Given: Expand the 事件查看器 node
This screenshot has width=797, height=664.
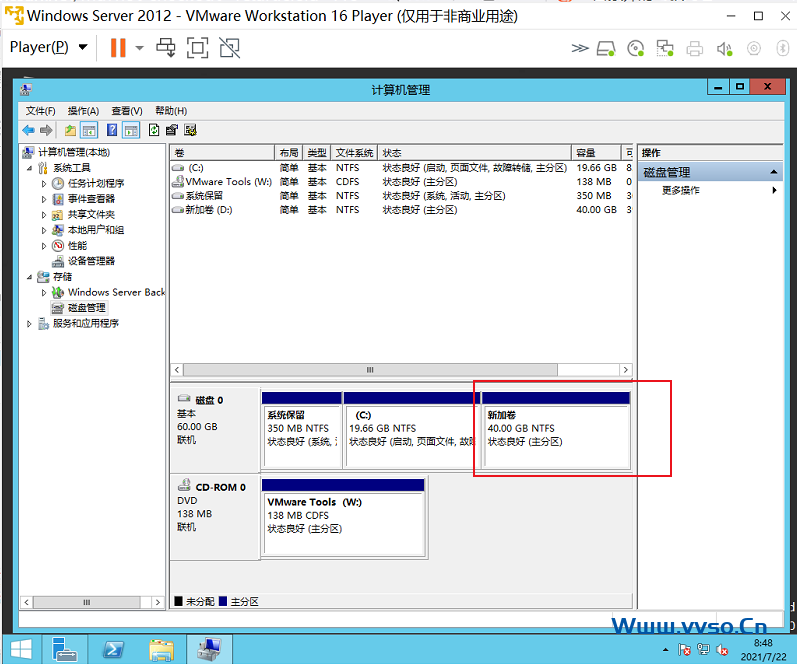Looking at the screenshot, I should coord(44,199).
